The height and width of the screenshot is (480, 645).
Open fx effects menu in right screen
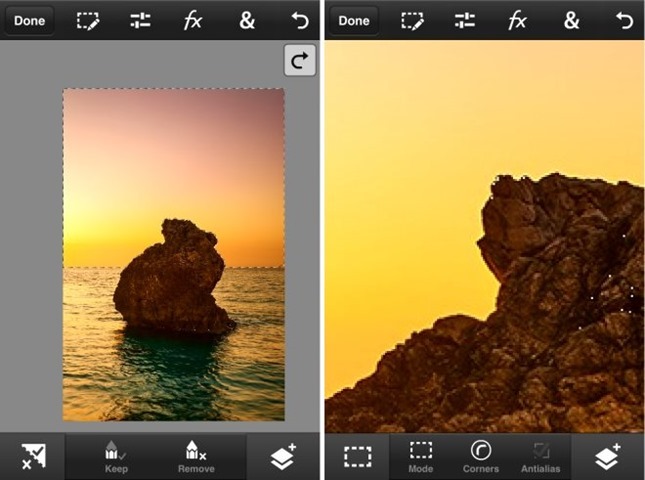point(517,20)
